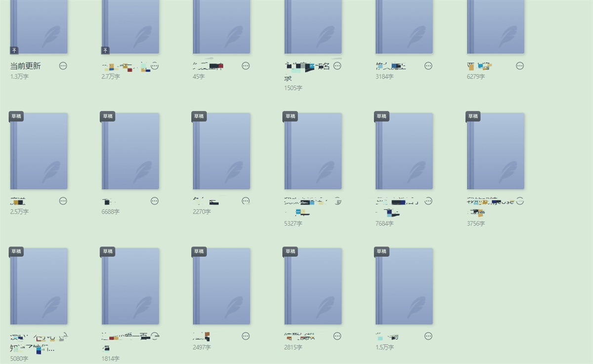The width and height of the screenshot is (593, 364).
Task: Click the three-dot icon for the 2497字 draft
Action: click(x=246, y=336)
